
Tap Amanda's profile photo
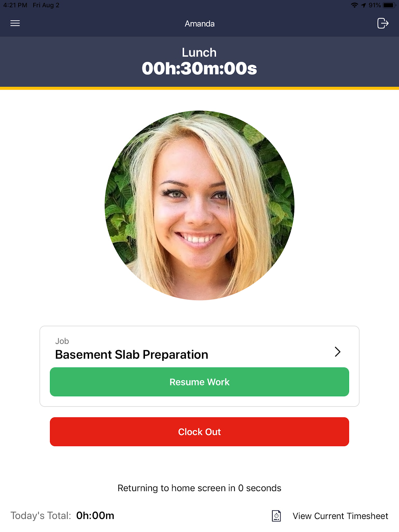tap(199, 205)
